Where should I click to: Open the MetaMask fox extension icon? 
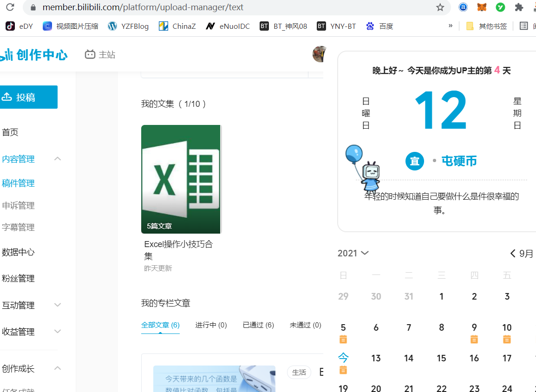(x=482, y=7)
